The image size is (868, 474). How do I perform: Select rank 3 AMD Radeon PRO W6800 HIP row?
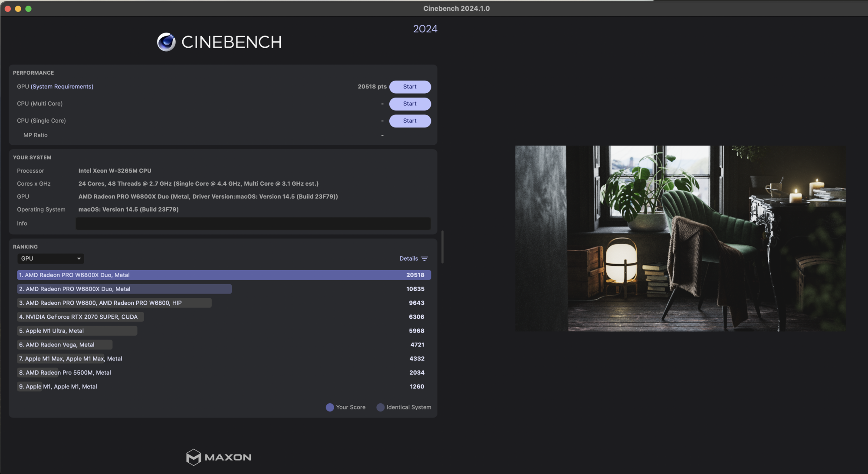[224, 303]
